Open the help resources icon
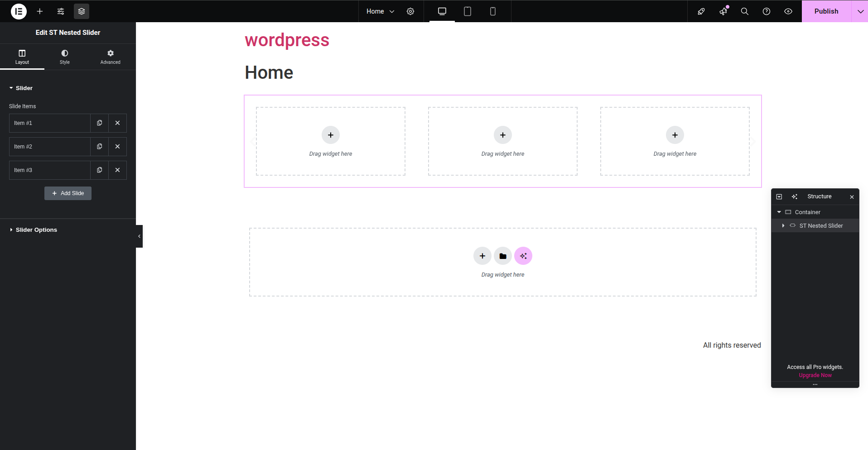 [x=767, y=11]
